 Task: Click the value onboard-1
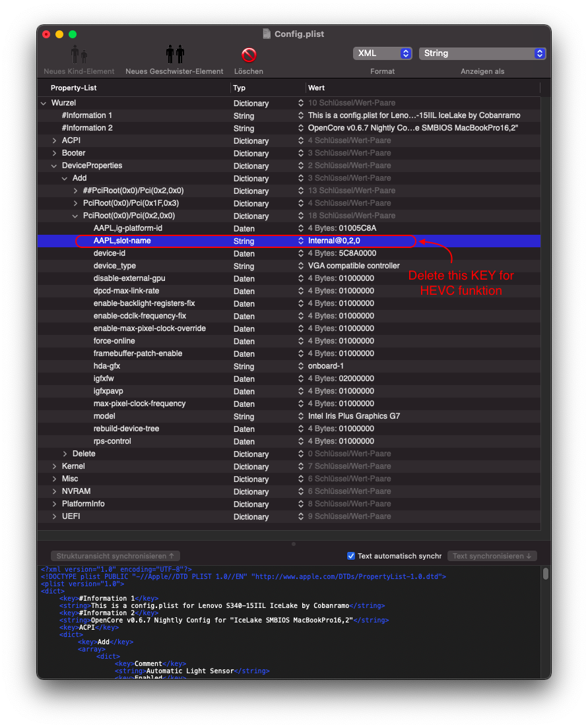click(326, 367)
